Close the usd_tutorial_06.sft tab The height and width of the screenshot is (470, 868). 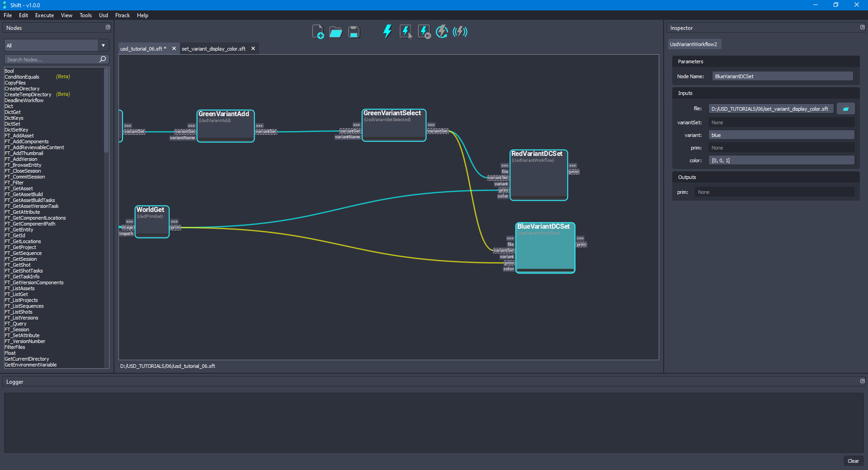(174, 48)
